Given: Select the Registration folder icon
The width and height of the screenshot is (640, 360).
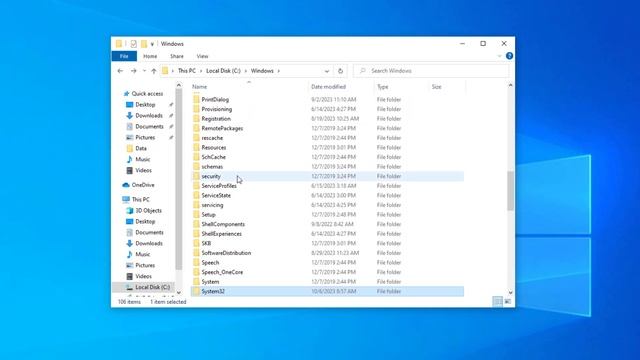Looking at the screenshot, I should click(x=196, y=119).
